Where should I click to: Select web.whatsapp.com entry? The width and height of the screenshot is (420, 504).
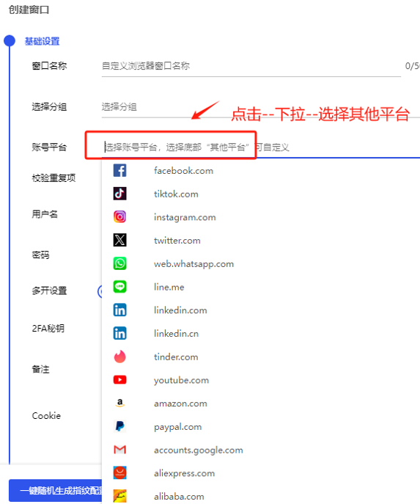coord(194,264)
